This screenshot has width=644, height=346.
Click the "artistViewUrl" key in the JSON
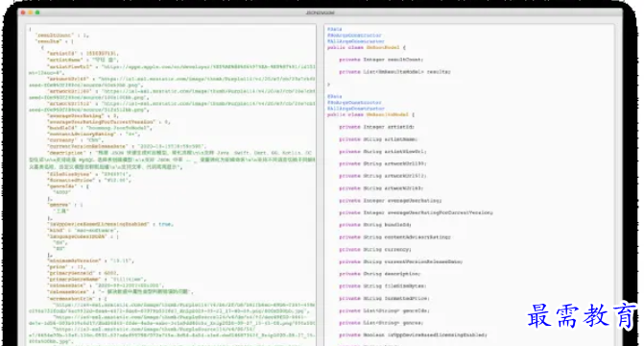pyautogui.click(x=70, y=65)
